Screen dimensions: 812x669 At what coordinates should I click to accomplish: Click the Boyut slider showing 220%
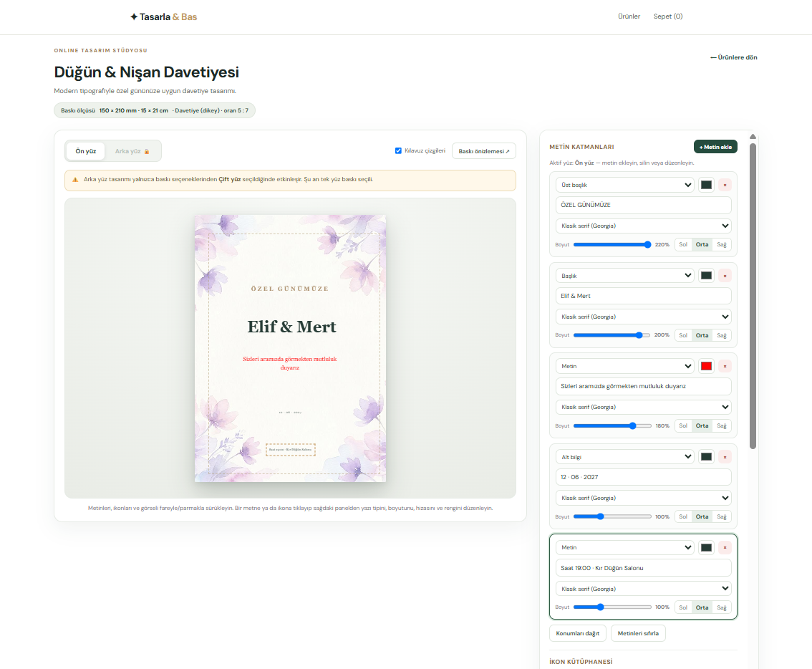[612, 244]
